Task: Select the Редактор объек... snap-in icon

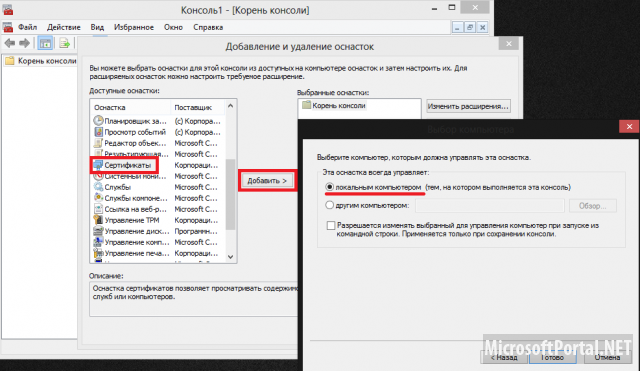Action: point(98,143)
